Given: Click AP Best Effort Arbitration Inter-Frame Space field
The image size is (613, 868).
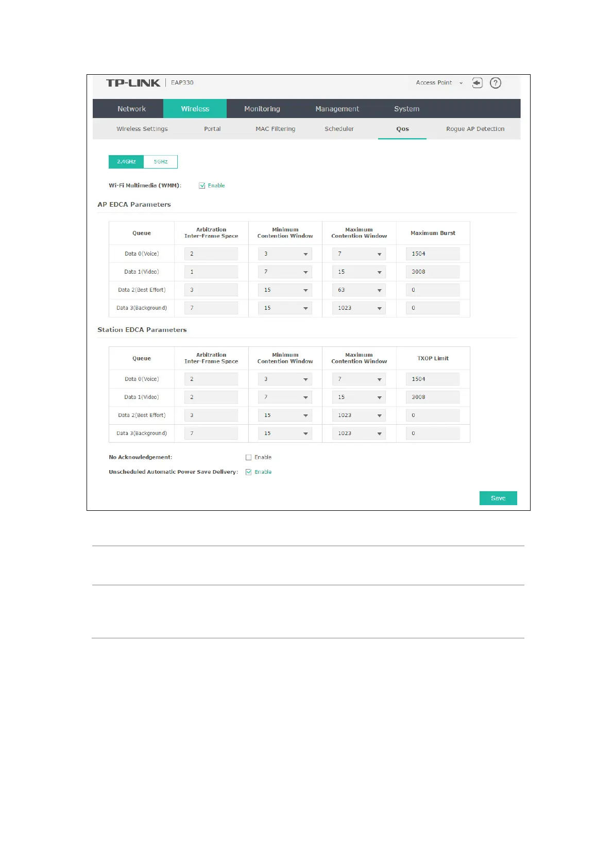Looking at the screenshot, I should click(211, 290).
